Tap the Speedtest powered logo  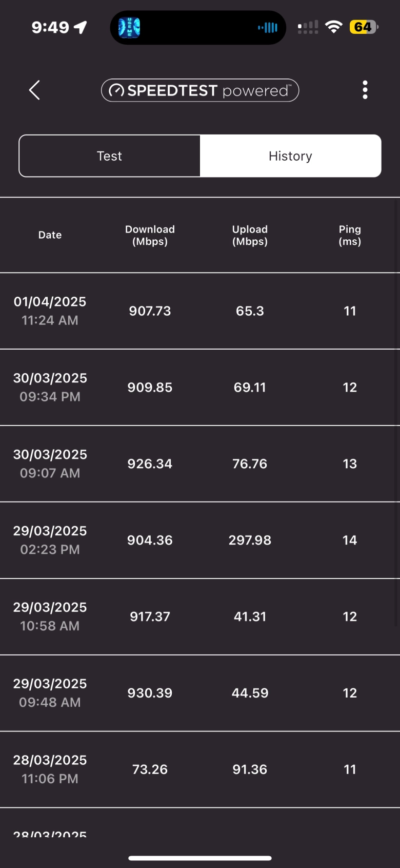tap(200, 90)
